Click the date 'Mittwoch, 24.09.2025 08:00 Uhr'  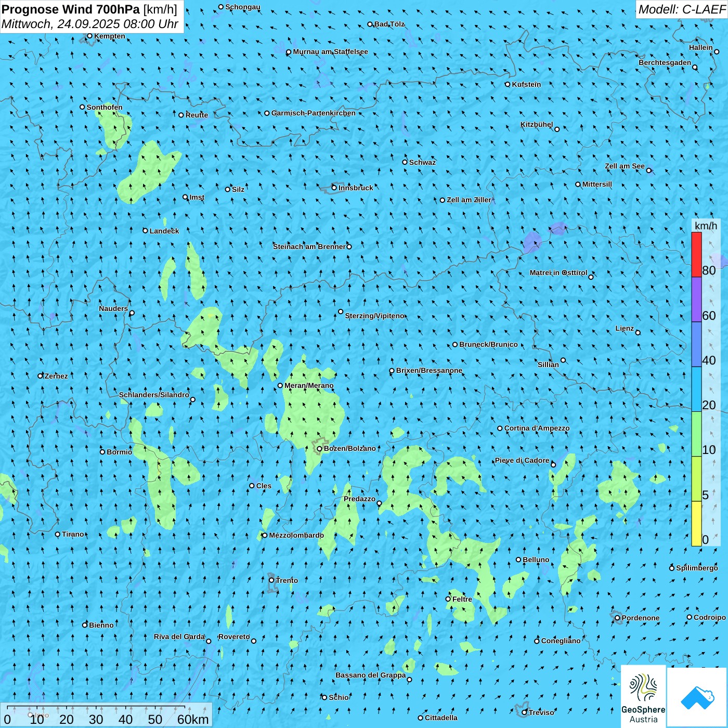[90, 24]
